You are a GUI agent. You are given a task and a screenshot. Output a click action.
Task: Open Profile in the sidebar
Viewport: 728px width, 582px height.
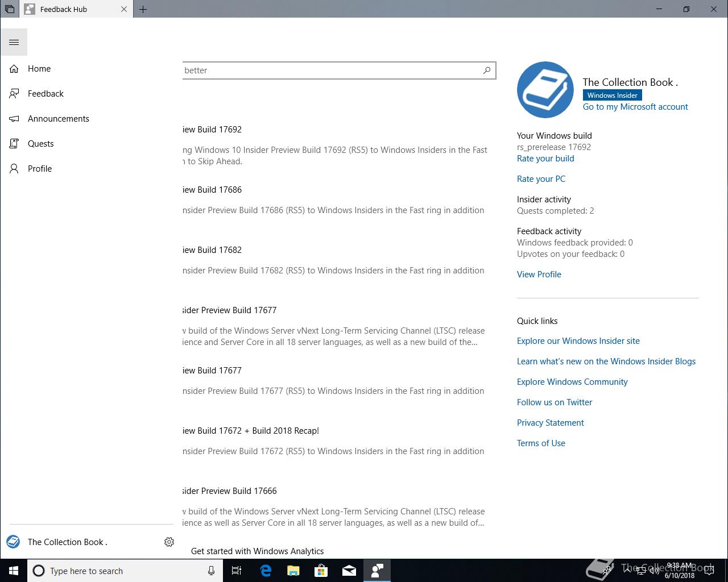(91, 169)
